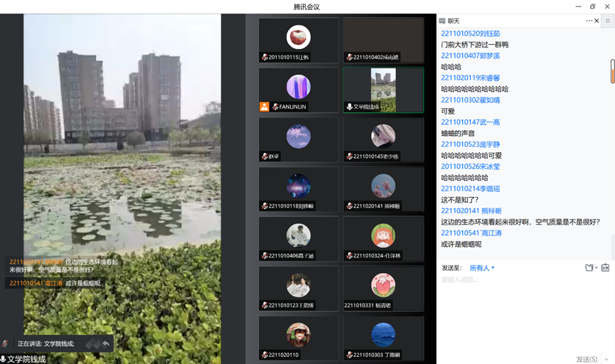The height and width of the screenshot is (364, 615).
Task: Click the FANLINLIN participant tile
Action: 299,90
